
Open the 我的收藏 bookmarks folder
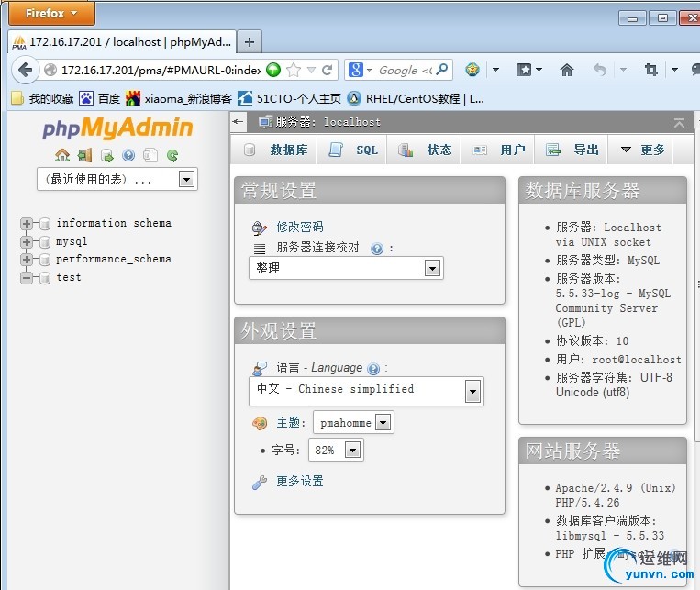click(x=43, y=98)
